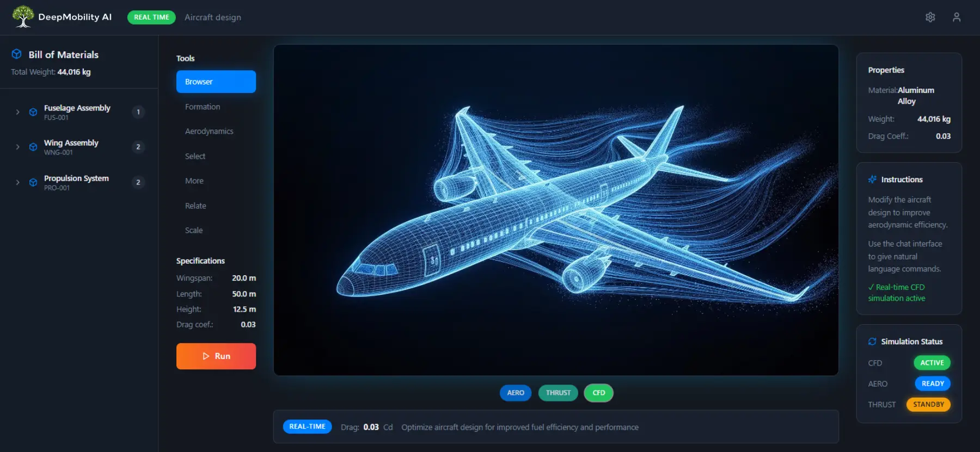The height and width of the screenshot is (452, 980).
Task: Click the Height 12.5 m value
Action: click(x=244, y=309)
